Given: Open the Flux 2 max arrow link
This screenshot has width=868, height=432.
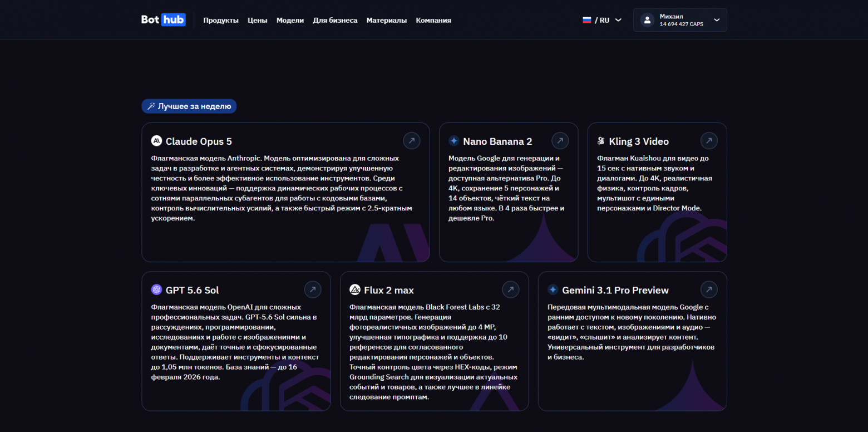Looking at the screenshot, I should pos(511,289).
